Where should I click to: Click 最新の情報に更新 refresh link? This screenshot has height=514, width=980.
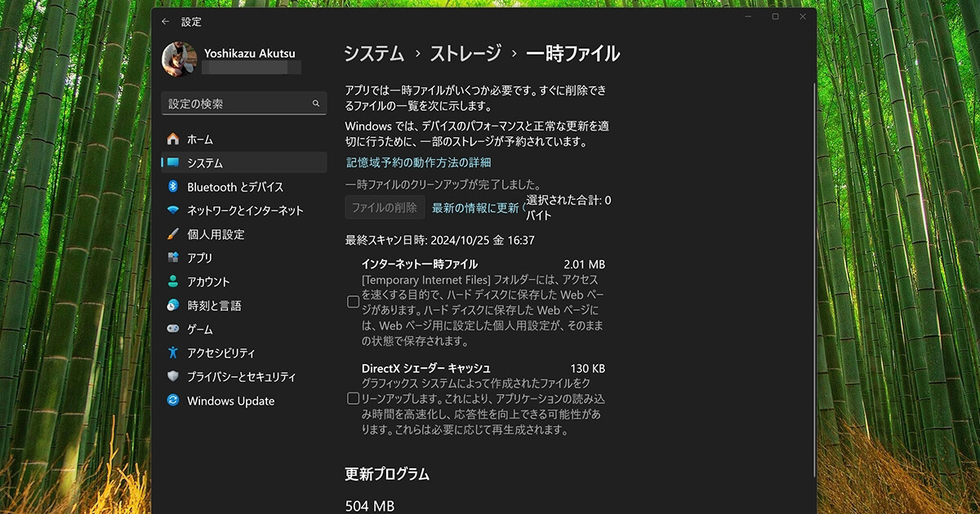click(x=475, y=207)
